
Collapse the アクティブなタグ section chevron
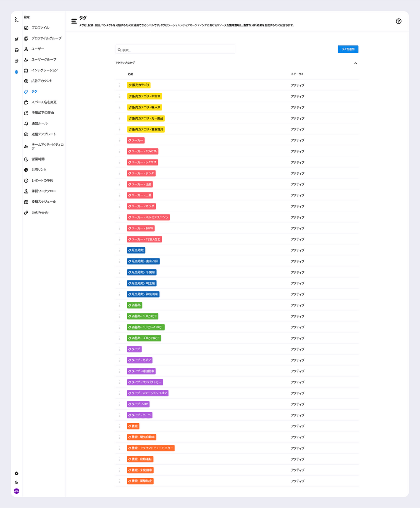tap(355, 63)
